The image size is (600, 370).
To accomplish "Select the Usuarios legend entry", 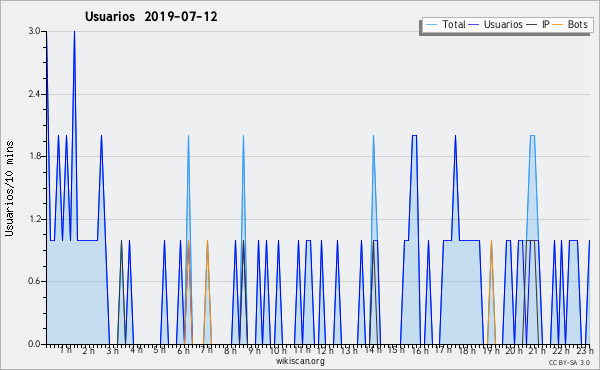I will coord(496,24).
